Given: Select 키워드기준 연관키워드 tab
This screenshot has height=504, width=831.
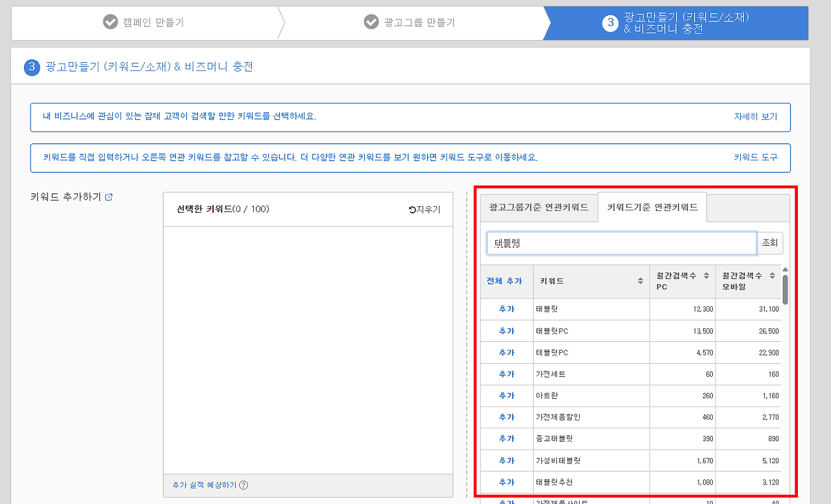Looking at the screenshot, I should coord(652,208).
